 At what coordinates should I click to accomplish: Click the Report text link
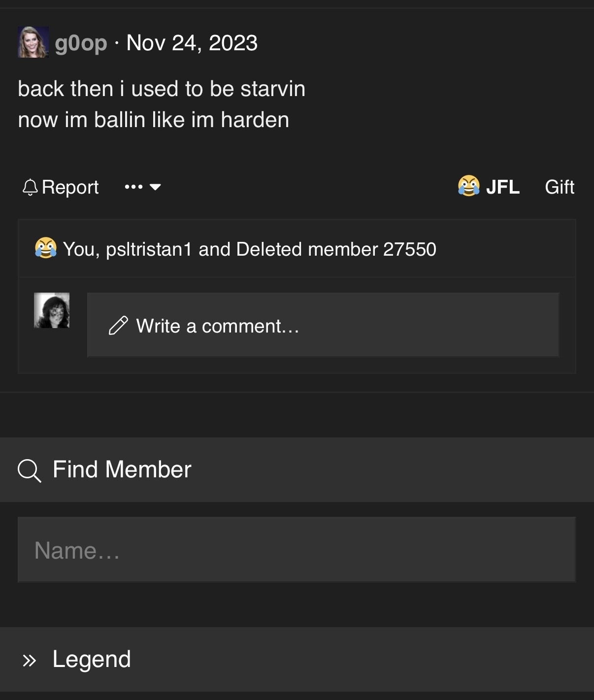(x=70, y=188)
